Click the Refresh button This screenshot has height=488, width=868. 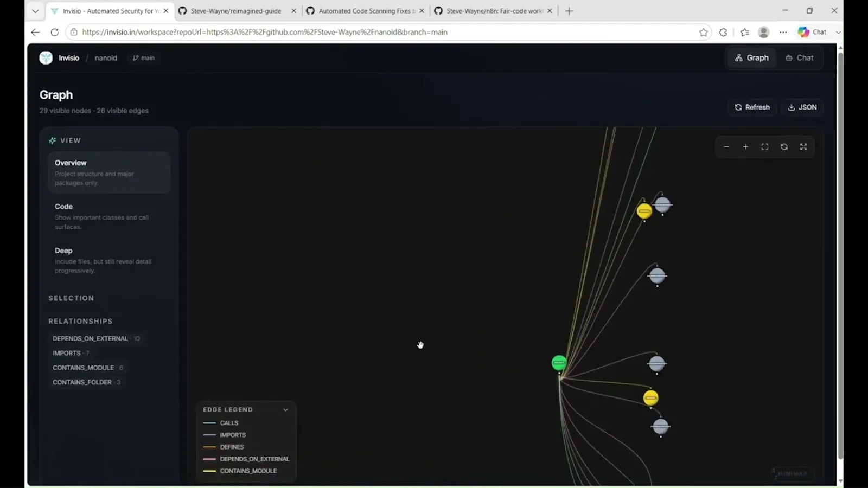pos(752,107)
